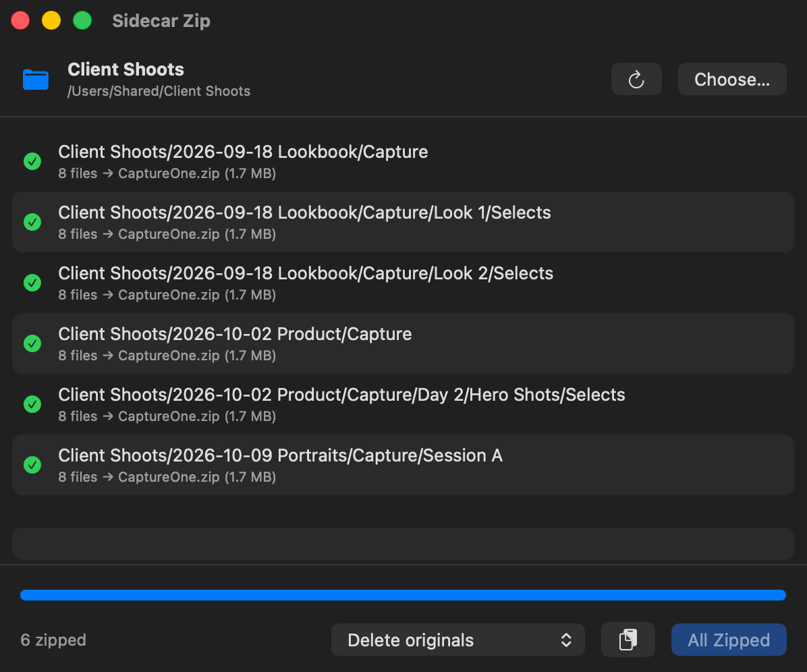Viewport: 807px width, 672px height.
Task: Click the green checkmark for Session A row
Action: (32, 465)
